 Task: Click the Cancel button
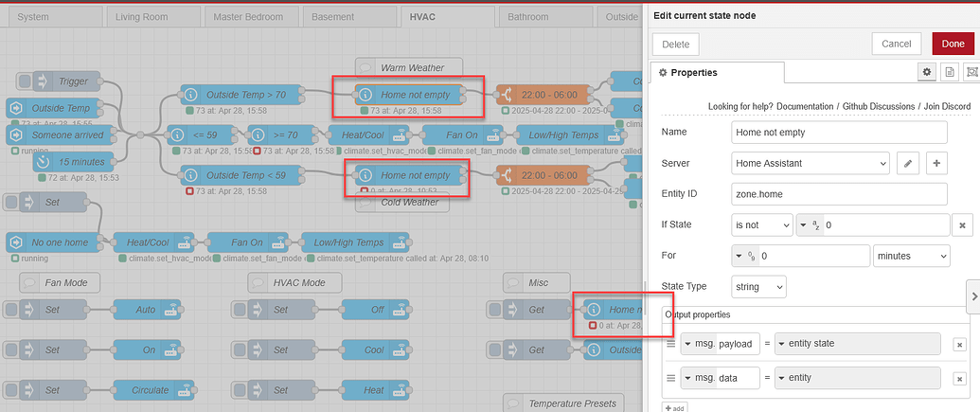pos(897,44)
